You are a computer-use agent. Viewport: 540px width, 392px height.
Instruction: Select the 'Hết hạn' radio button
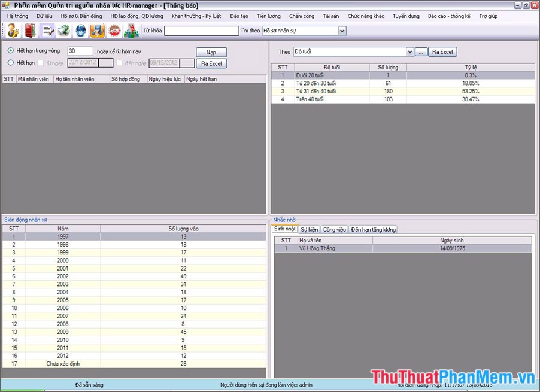(x=10, y=63)
